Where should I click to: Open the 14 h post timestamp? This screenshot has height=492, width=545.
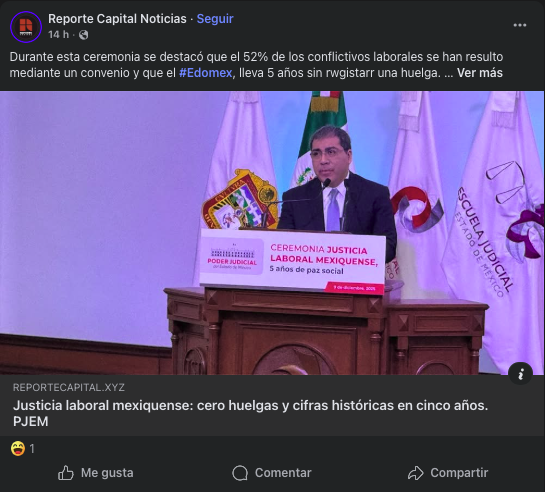[58, 35]
